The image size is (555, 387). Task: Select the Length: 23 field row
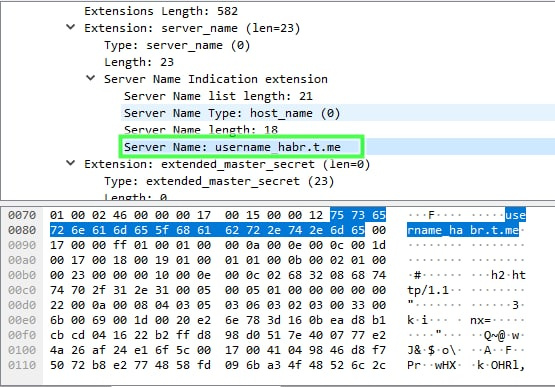[x=139, y=62]
